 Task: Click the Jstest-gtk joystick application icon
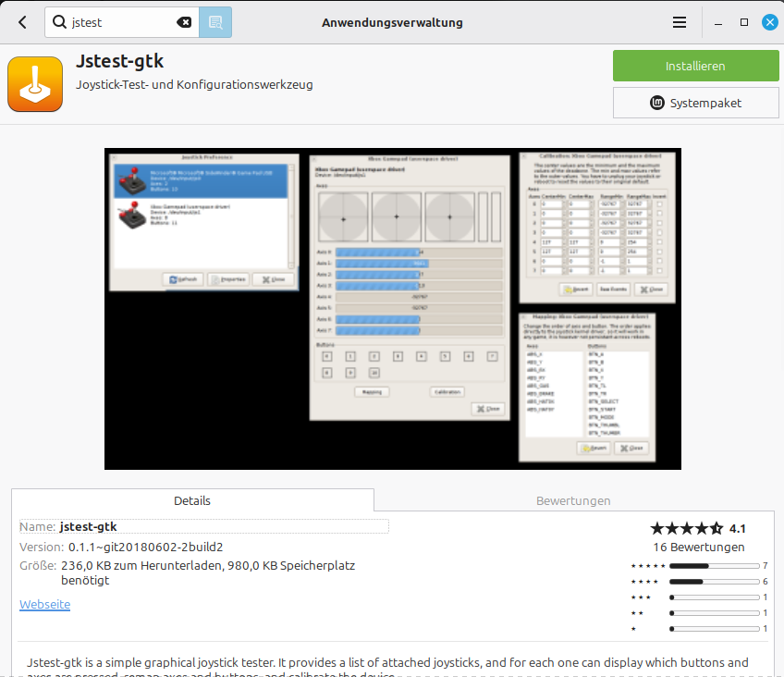(x=36, y=84)
